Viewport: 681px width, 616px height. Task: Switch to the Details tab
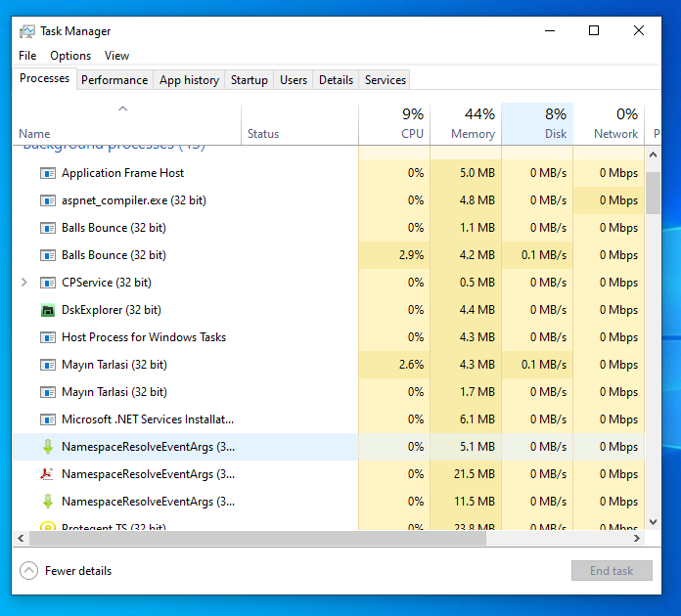pos(336,80)
